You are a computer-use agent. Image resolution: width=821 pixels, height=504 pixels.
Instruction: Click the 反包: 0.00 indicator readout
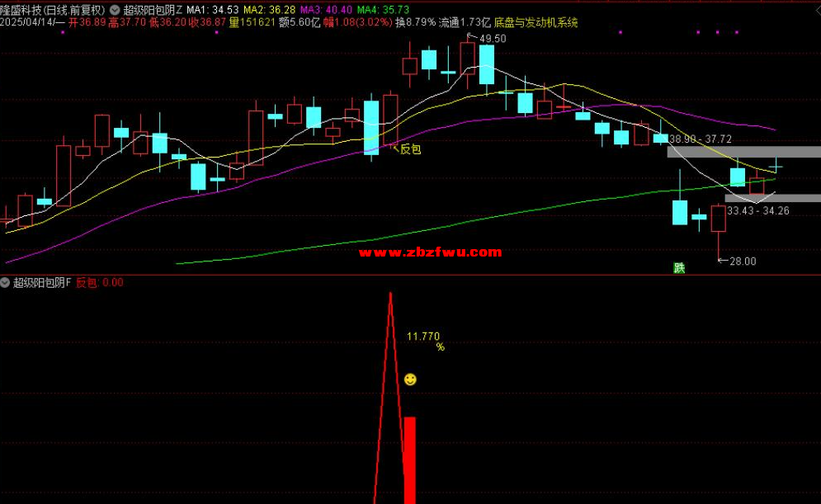point(100,283)
